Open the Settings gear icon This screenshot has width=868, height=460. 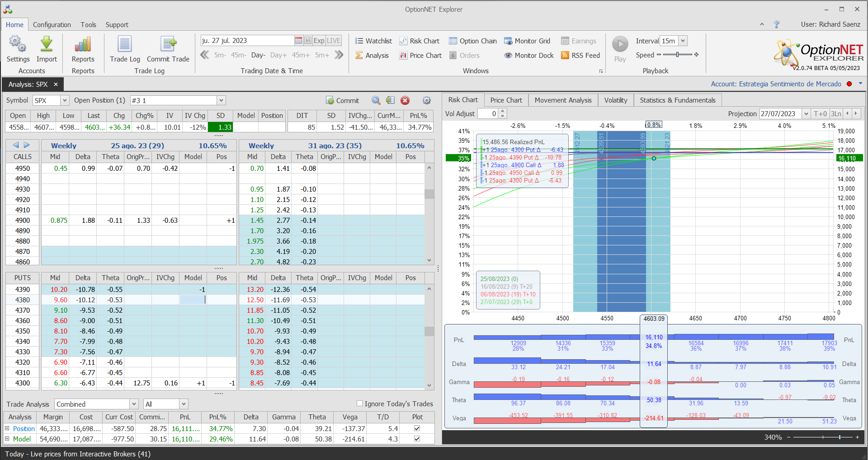18,45
